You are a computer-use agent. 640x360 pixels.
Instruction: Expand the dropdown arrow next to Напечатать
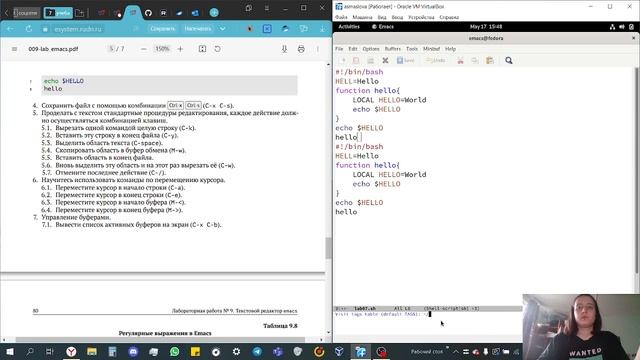click(222, 29)
